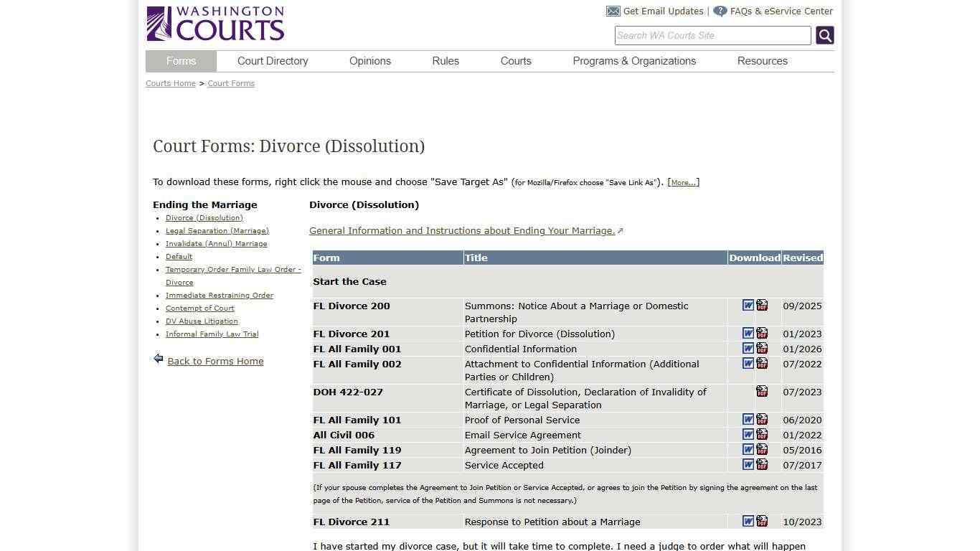Download Proof of Personal Service as PDF
This screenshot has width=980, height=551.
763,420
